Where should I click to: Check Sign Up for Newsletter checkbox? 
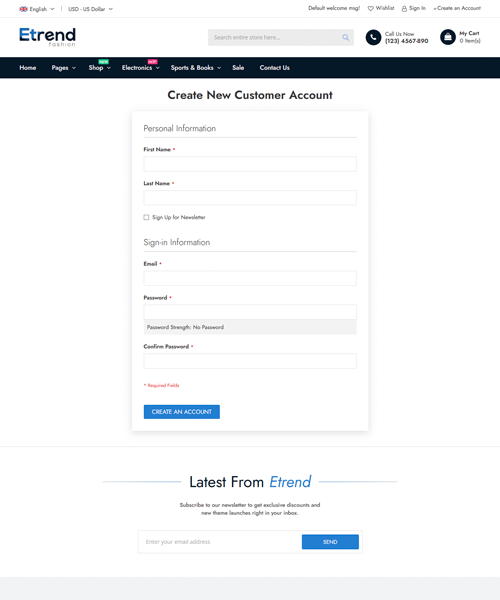(x=146, y=217)
